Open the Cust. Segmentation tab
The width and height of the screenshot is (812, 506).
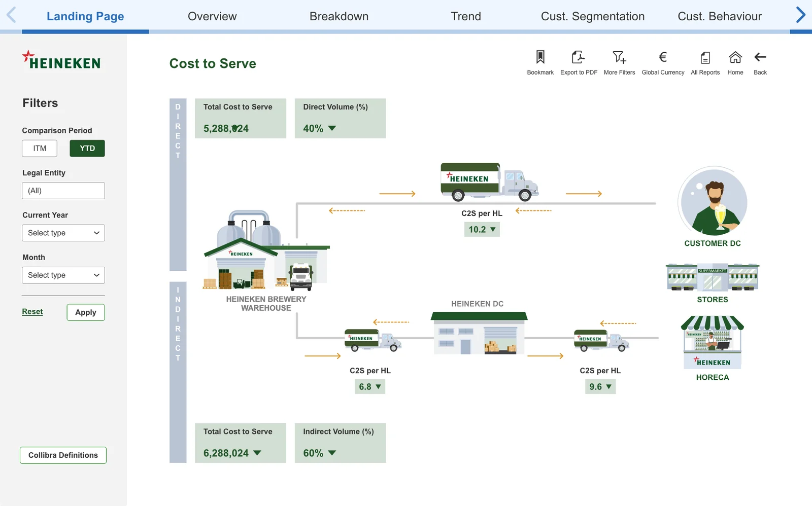[593, 16]
